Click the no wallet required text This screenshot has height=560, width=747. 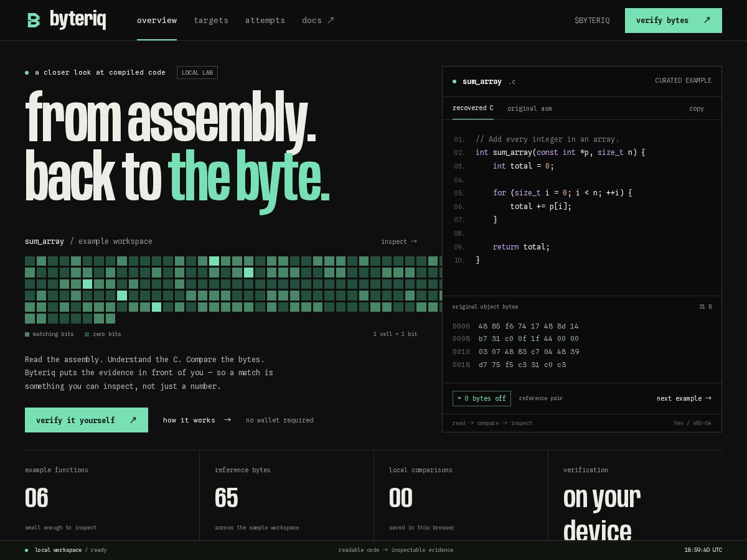pos(280,420)
